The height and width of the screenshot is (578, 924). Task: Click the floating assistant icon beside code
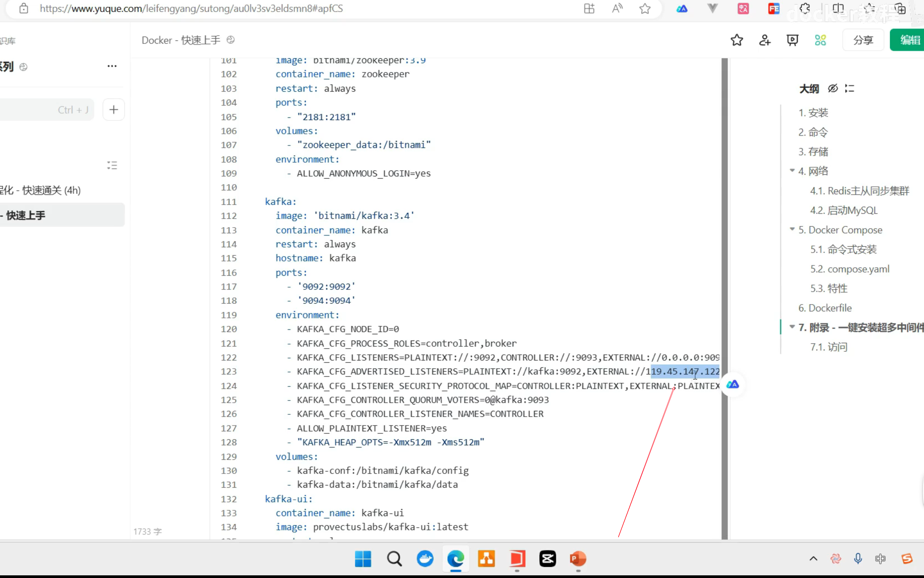click(x=733, y=385)
